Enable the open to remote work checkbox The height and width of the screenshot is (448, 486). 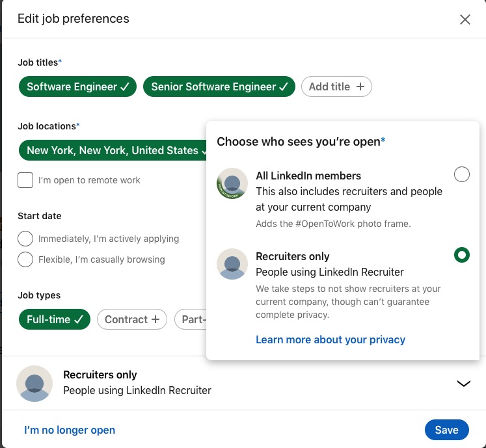25,180
